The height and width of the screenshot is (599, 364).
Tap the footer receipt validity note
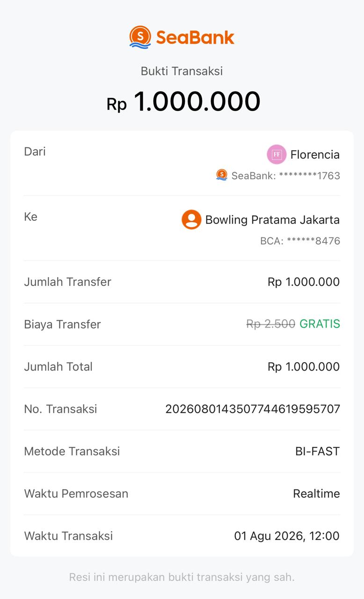[x=182, y=577]
